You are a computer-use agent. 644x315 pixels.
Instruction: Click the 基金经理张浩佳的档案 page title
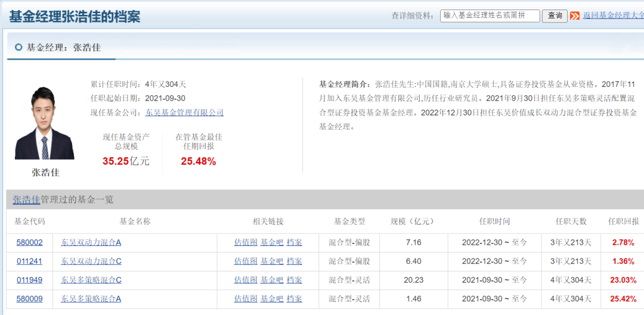point(75,17)
